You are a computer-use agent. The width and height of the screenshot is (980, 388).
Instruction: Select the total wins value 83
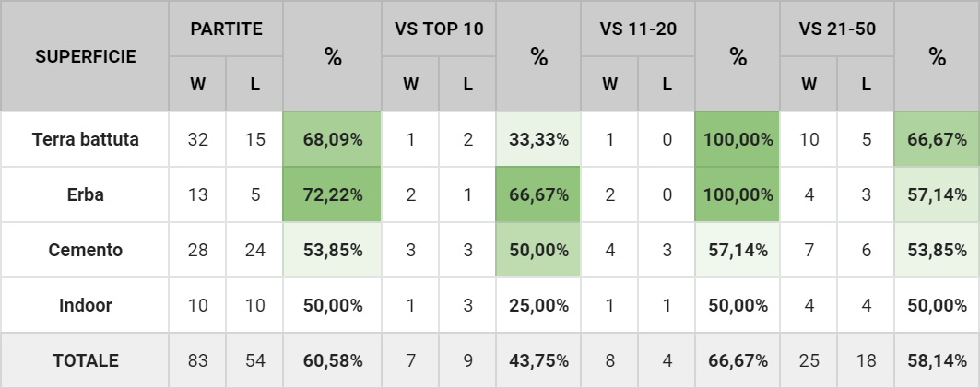click(197, 361)
